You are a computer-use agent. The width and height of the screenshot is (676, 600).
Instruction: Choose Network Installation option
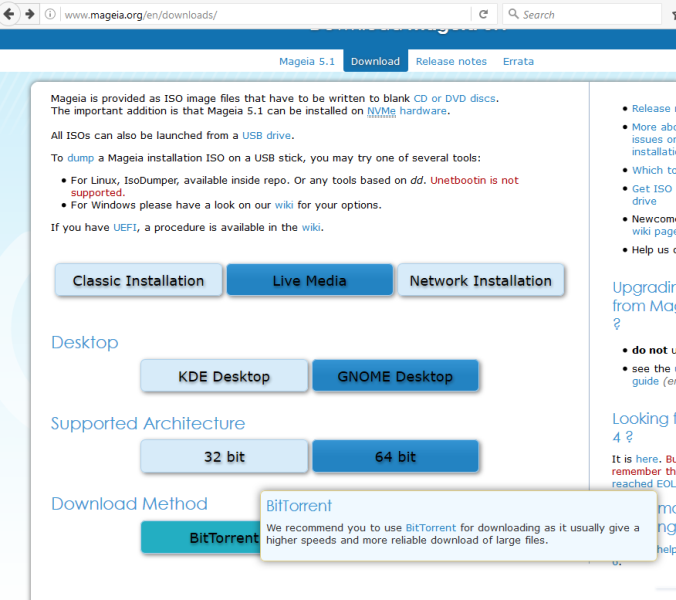click(480, 281)
